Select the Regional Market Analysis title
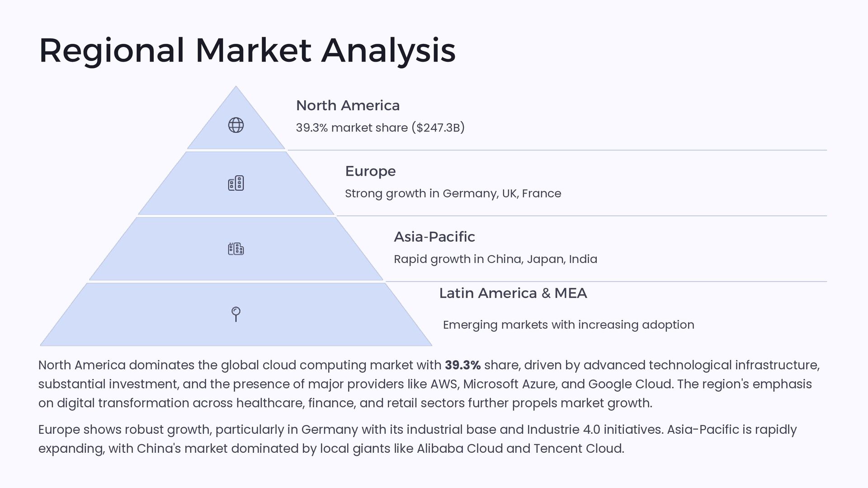 [247, 50]
